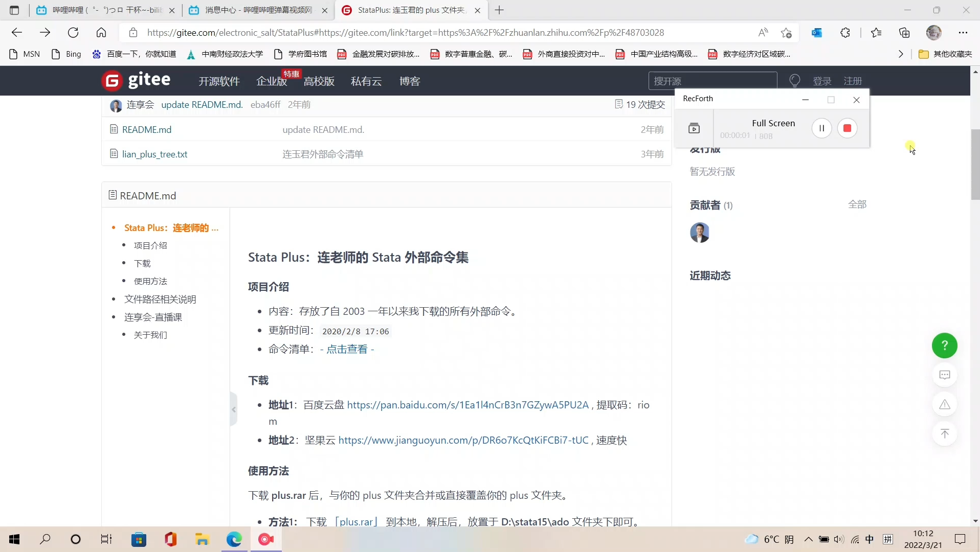Open browser settings and more menu
Viewport: 980px width, 552px height.
tap(963, 33)
